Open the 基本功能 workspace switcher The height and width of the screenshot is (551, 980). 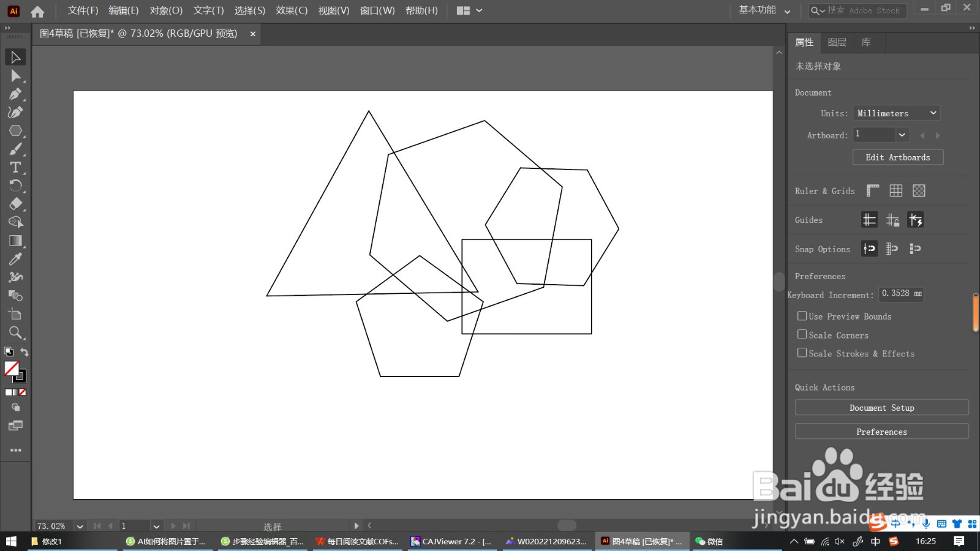click(x=764, y=10)
